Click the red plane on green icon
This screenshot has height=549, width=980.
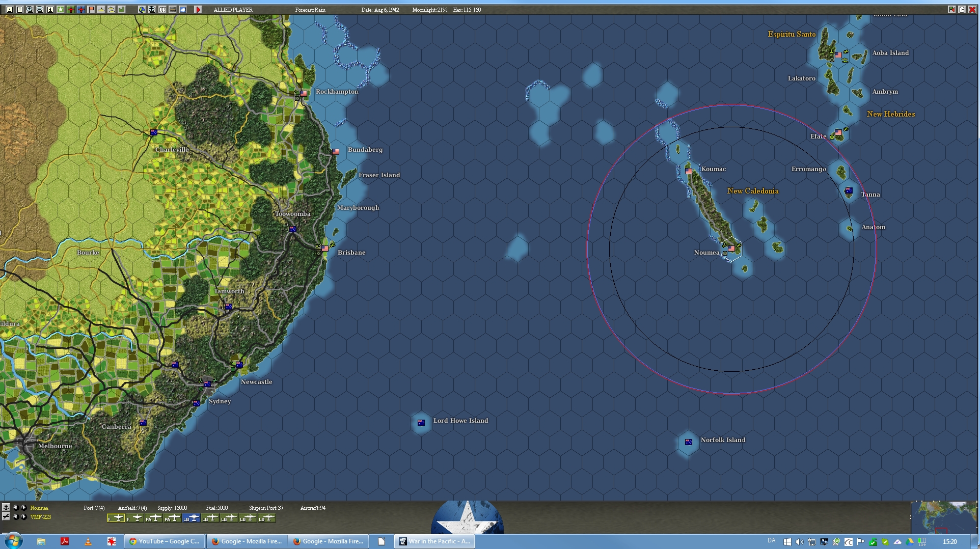tap(71, 9)
